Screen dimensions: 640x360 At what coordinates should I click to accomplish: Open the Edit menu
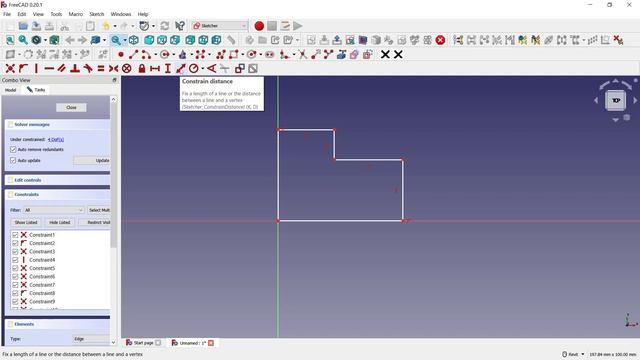[22, 14]
